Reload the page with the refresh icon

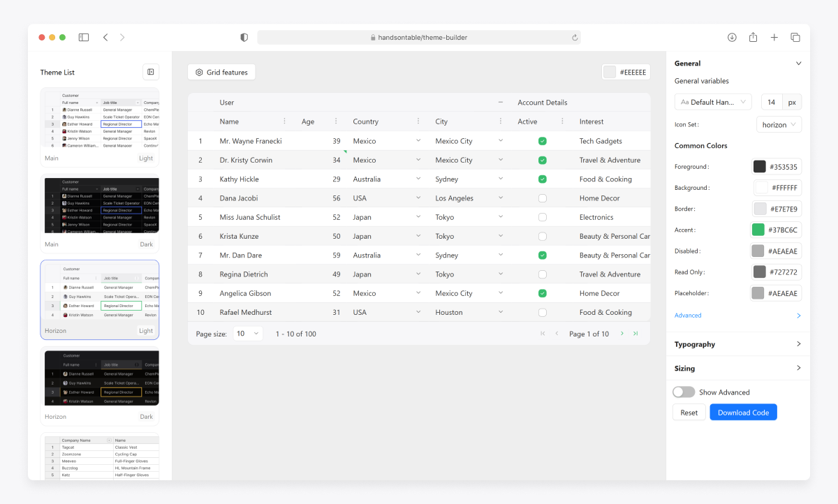click(575, 38)
